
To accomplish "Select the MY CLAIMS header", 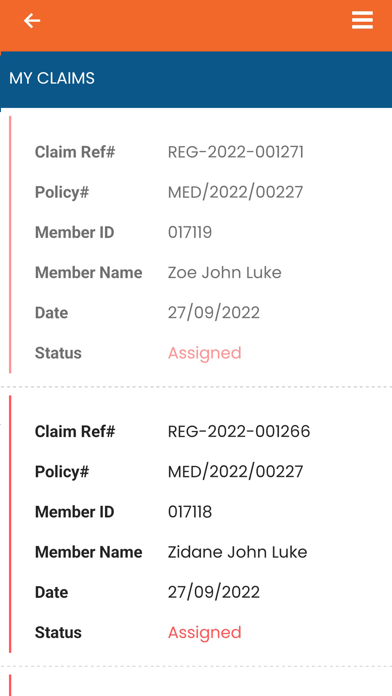I will (52, 79).
